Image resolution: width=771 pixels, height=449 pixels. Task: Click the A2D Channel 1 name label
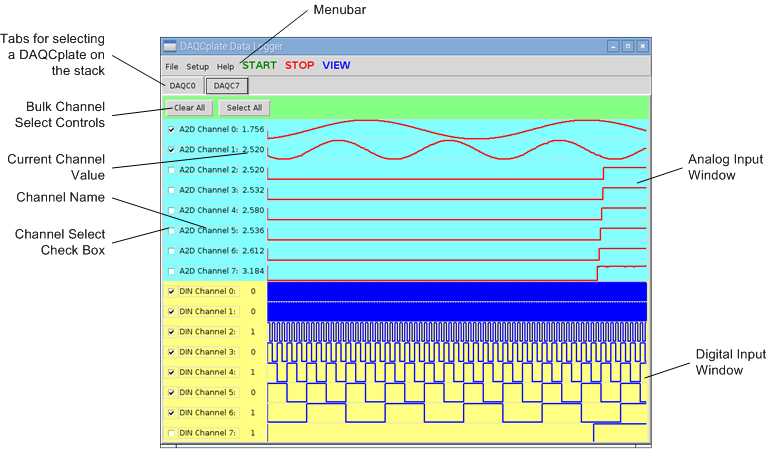click(x=208, y=150)
